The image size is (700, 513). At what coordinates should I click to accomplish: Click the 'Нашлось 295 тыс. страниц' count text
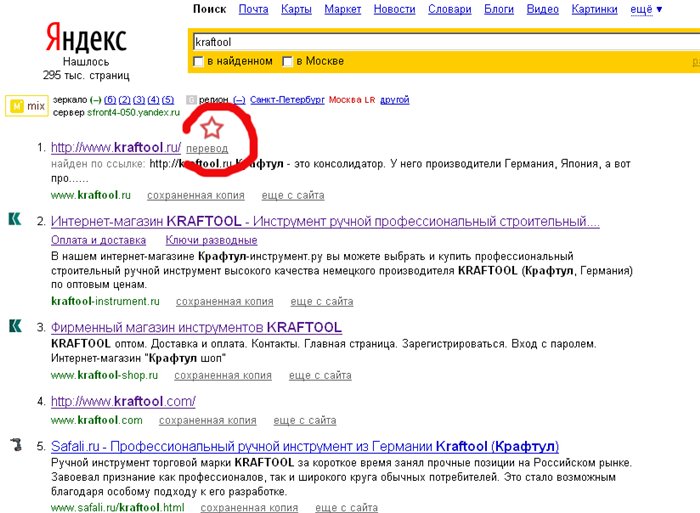point(86,68)
